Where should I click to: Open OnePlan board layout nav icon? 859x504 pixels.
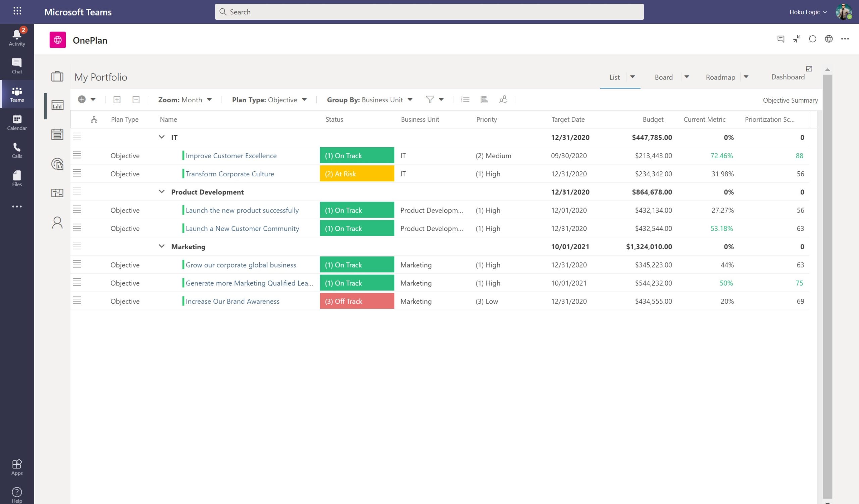[x=57, y=193]
